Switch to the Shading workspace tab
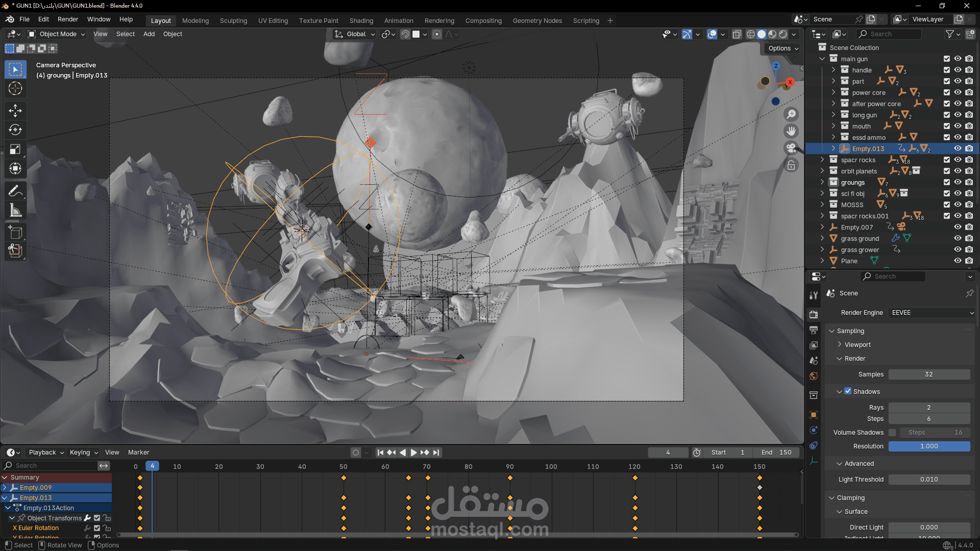 click(x=361, y=20)
